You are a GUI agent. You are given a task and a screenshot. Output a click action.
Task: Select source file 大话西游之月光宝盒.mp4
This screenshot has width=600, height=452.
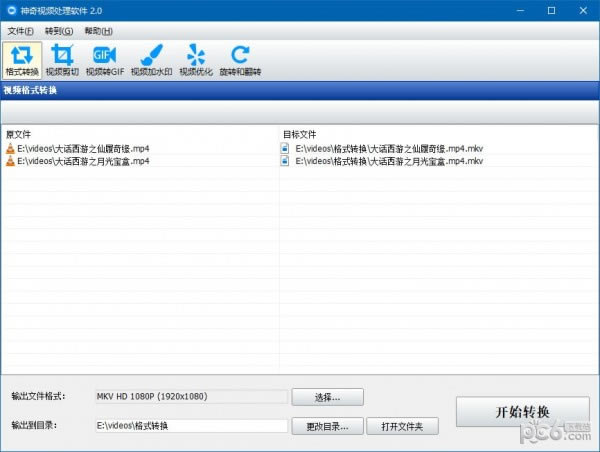[83, 161]
